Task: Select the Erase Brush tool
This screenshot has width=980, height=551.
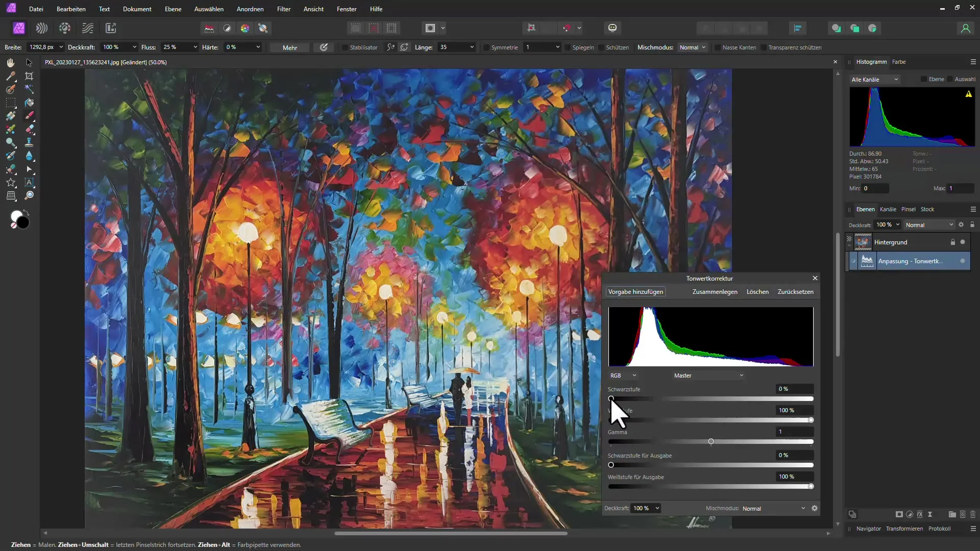Action: 29,129
